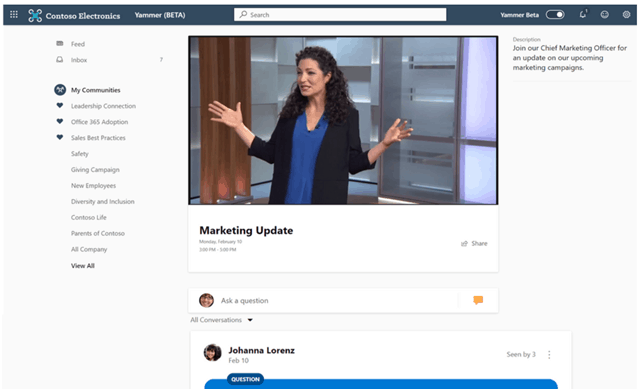The height and width of the screenshot is (389, 640).
Task: Focus the Search input field
Action: 340,15
